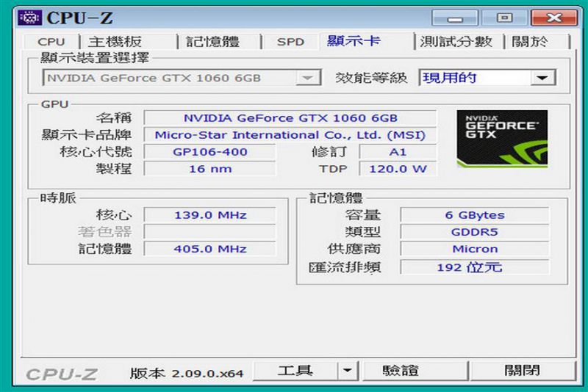Click the 工具 button
This screenshot has height=392, width=588.
click(295, 371)
